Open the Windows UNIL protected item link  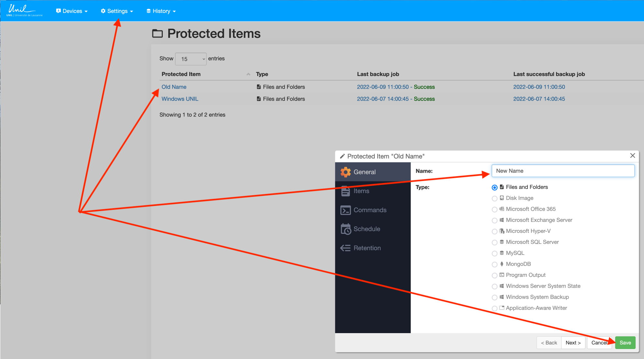(180, 99)
